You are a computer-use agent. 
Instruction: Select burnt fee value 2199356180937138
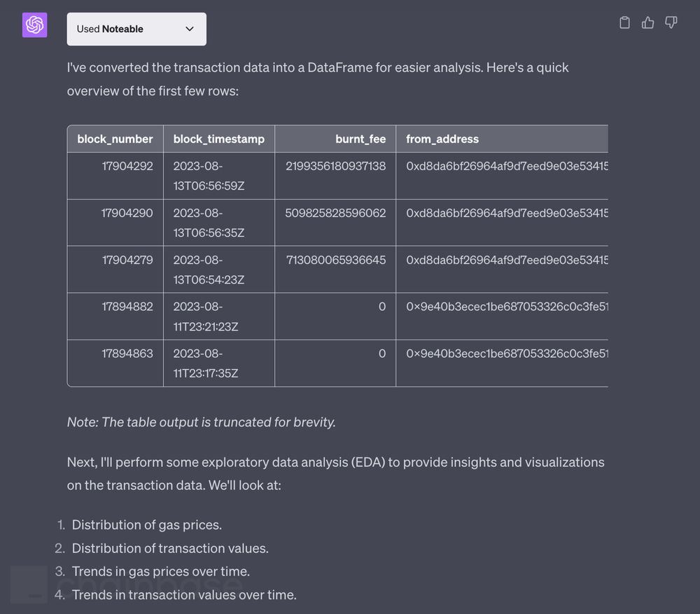click(x=336, y=166)
